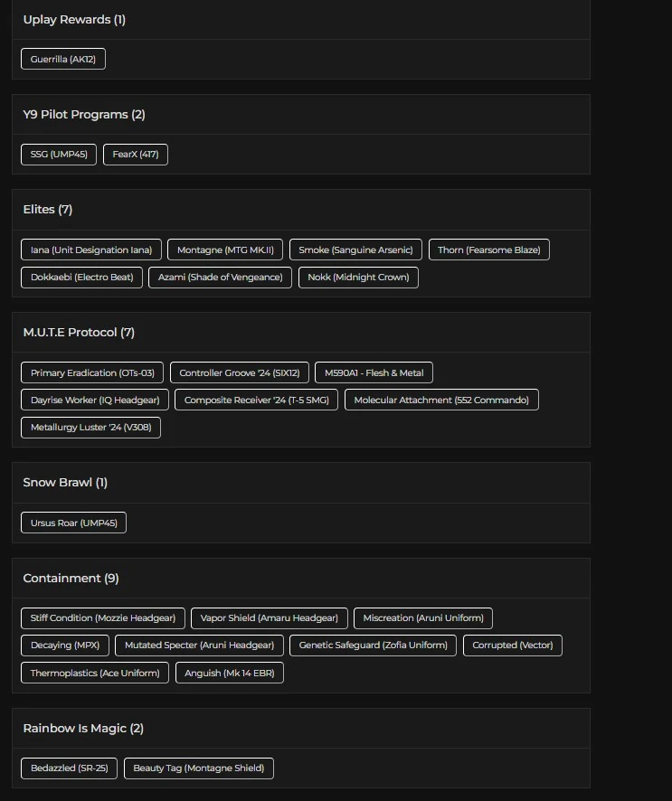Select the SSG (UMP45) tag

(x=59, y=155)
